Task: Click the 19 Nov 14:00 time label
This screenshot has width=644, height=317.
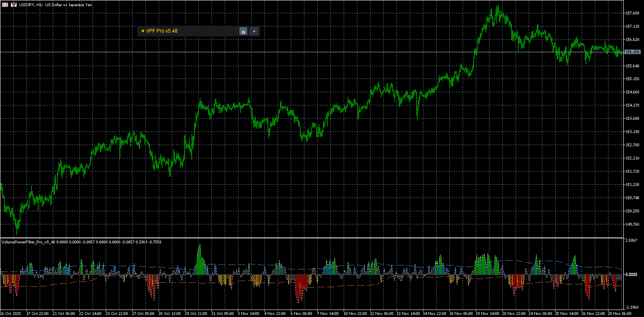Action: [x=487, y=314]
